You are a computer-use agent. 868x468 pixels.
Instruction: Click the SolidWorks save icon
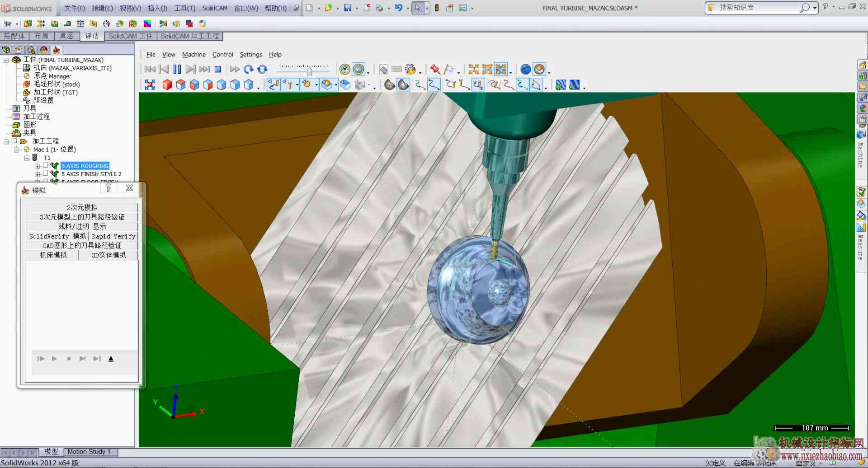click(x=348, y=8)
